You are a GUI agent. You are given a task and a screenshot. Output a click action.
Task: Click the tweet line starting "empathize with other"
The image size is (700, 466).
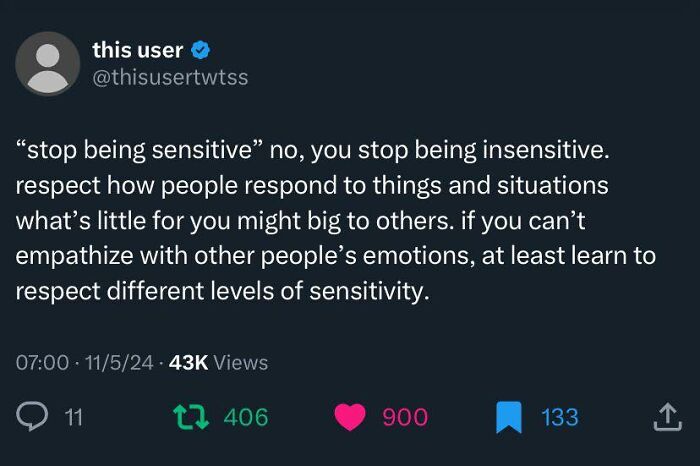pyautogui.click(x=335, y=256)
